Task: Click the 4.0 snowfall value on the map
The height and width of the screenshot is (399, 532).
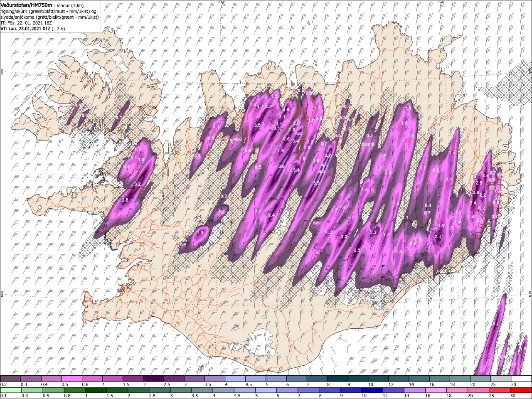Action: pos(328,156)
